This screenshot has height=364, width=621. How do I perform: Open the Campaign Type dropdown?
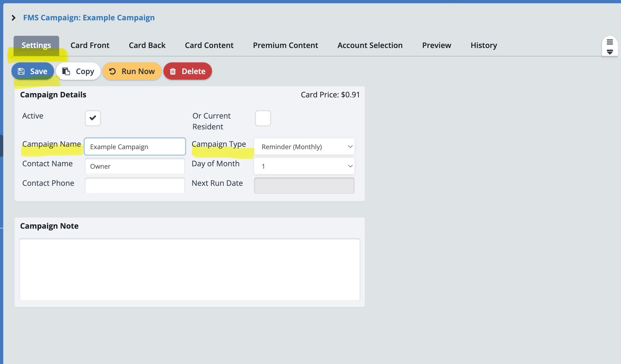click(x=304, y=147)
